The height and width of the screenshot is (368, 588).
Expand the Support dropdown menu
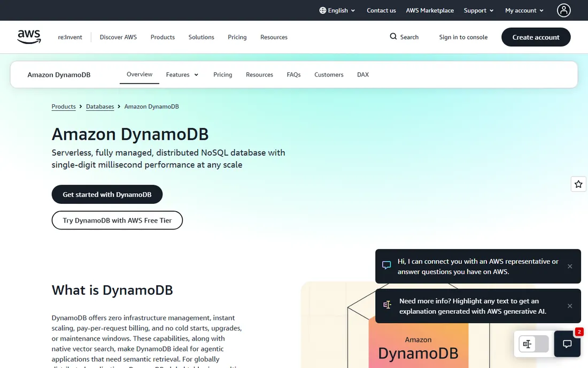pyautogui.click(x=478, y=11)
